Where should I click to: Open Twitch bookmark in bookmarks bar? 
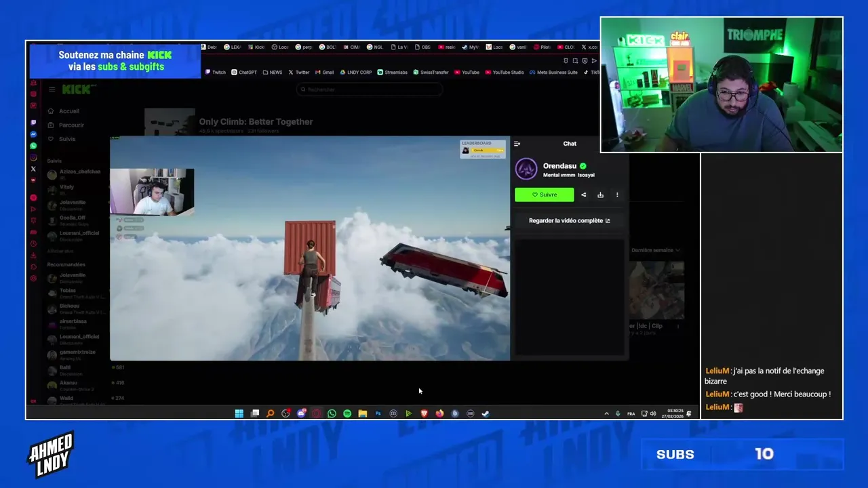coord(215,72)
